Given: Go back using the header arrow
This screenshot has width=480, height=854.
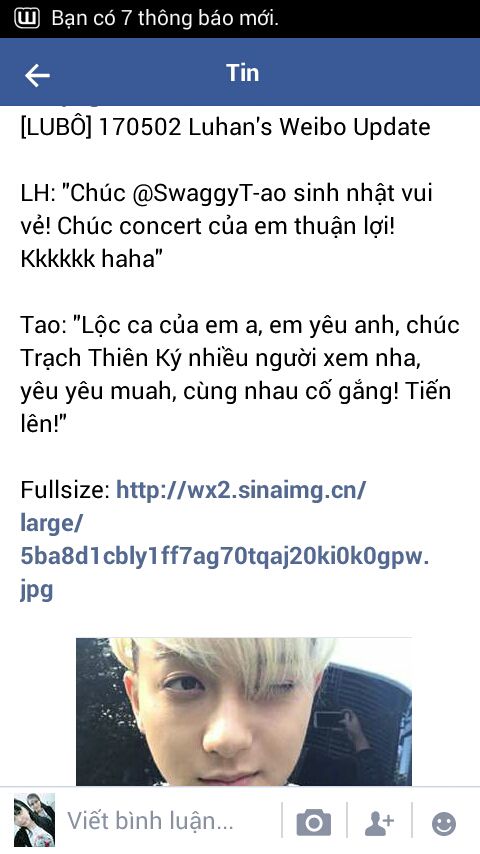Looking at the screenshot, I should (x=37, y=75).
